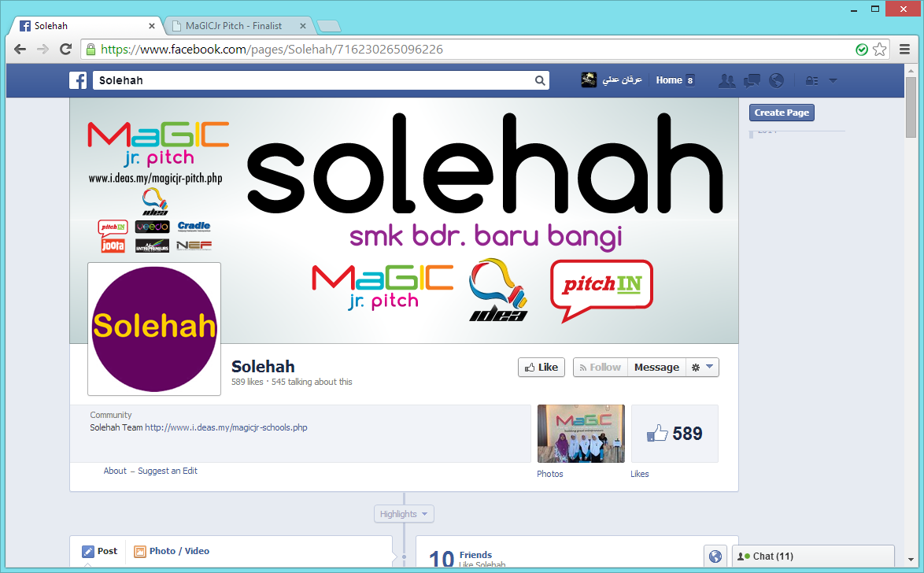
Task: Click the browser forward arrow
Action: pos(43,50)
